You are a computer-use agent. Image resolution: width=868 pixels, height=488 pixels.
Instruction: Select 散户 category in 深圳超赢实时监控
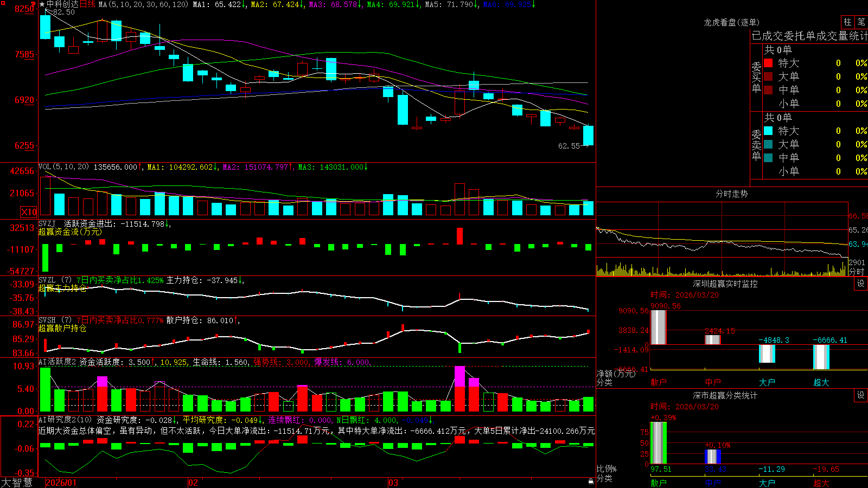(659, 382)
